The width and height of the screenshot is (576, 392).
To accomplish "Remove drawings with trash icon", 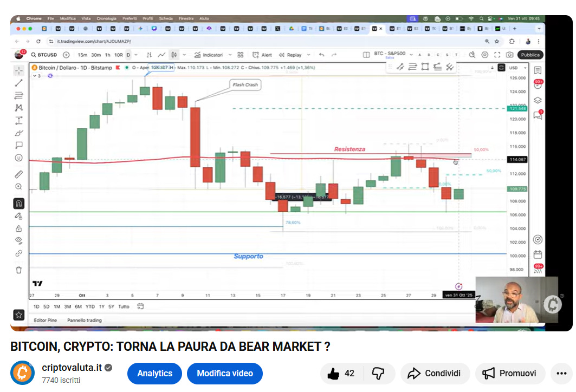I will [x=19, y=270].
